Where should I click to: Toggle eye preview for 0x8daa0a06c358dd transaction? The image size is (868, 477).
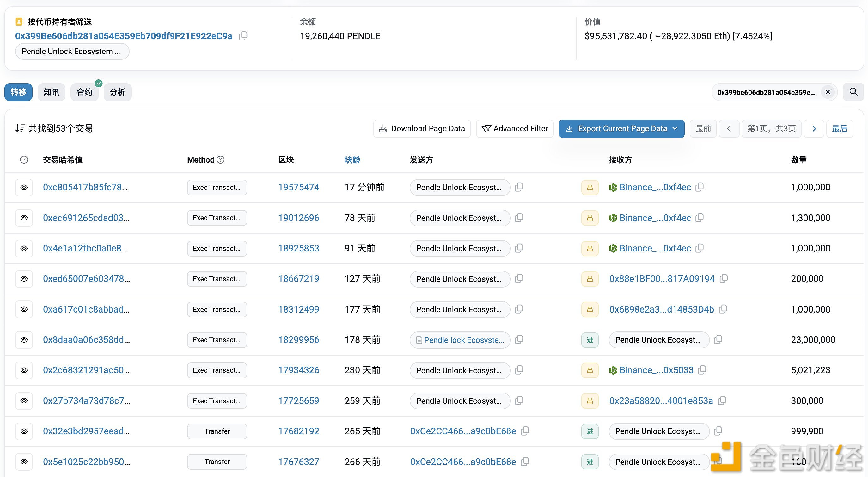point(24,340)
